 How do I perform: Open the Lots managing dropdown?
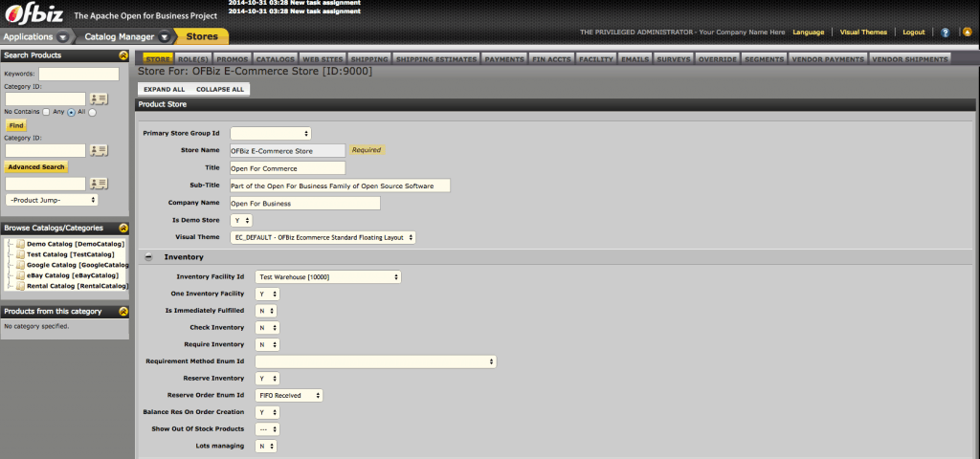coord(266,447)
